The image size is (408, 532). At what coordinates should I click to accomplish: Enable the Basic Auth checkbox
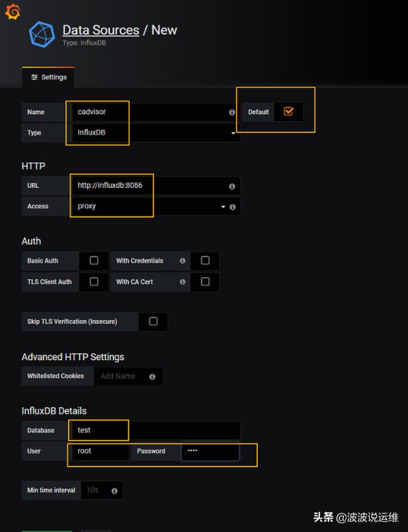(x=94, y=260)
